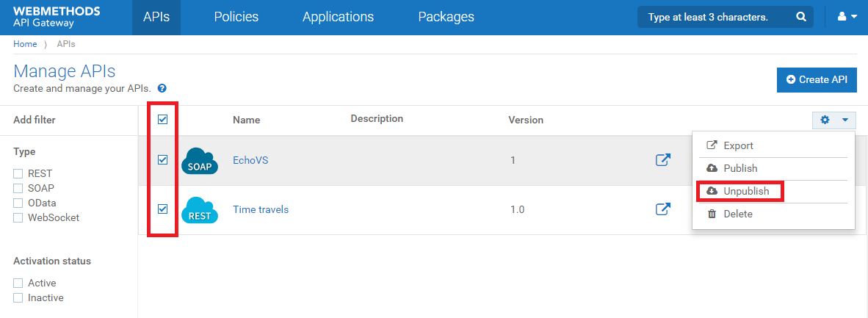Screen dimensions: 868x318
Task: Click the help question mark icon
Action: (x=162, y=88)
